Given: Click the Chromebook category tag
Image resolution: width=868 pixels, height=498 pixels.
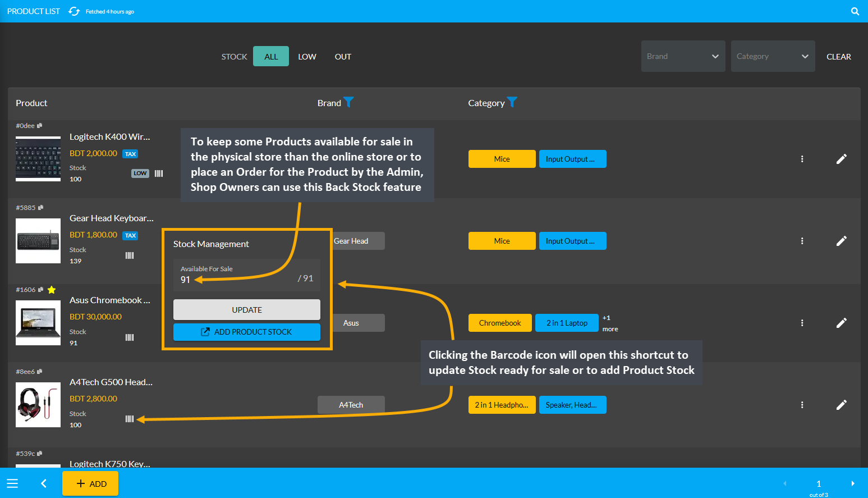Looking at the screenshot, I should (x=500, y=323).
